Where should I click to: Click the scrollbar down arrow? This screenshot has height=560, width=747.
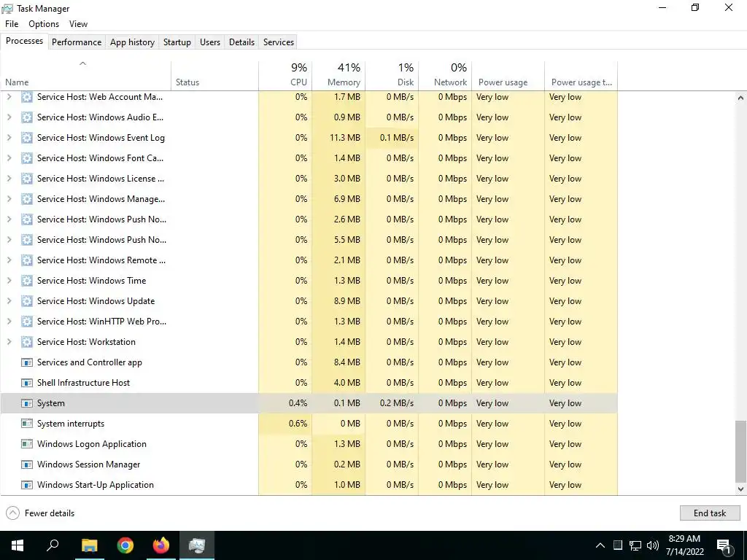pyautogui.click(x=740, y=489)
